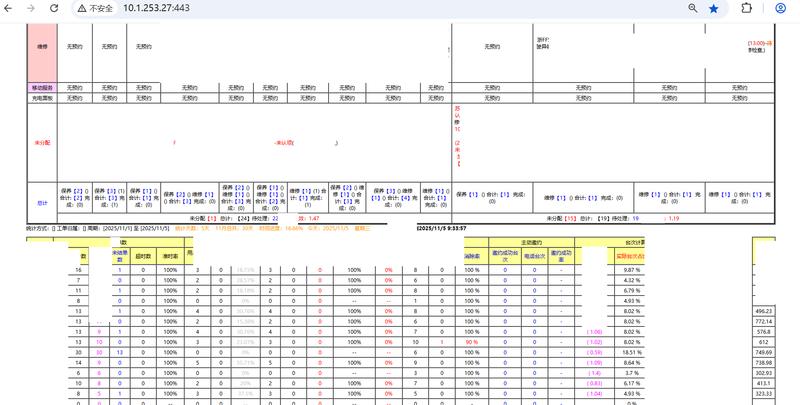This screenshot has width=800, height=405.
Task: Click the 6.79 % percentage cell
Action: 632,291
